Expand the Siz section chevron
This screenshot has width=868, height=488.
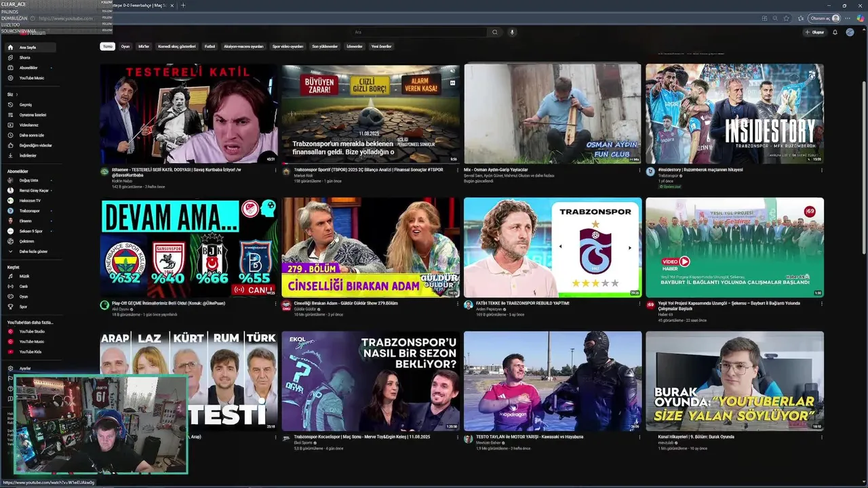pyautogui.click(x=17, y=94)
